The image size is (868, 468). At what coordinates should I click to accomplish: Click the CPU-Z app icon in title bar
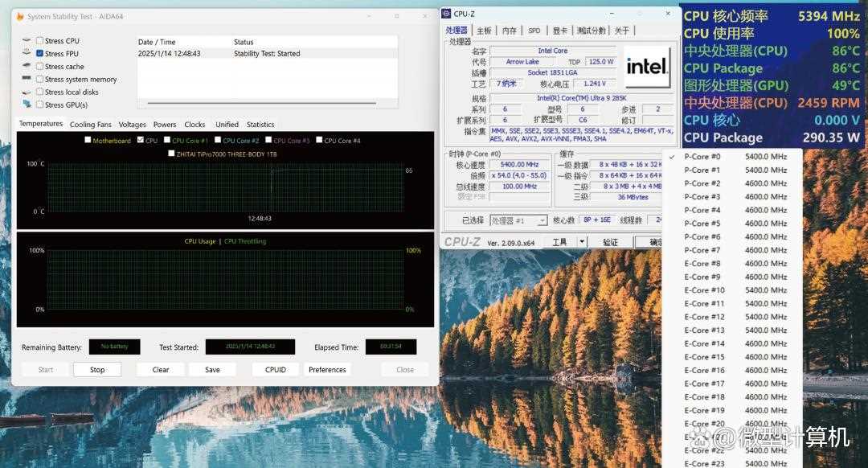pyautogui.click(x=448, y=14)
